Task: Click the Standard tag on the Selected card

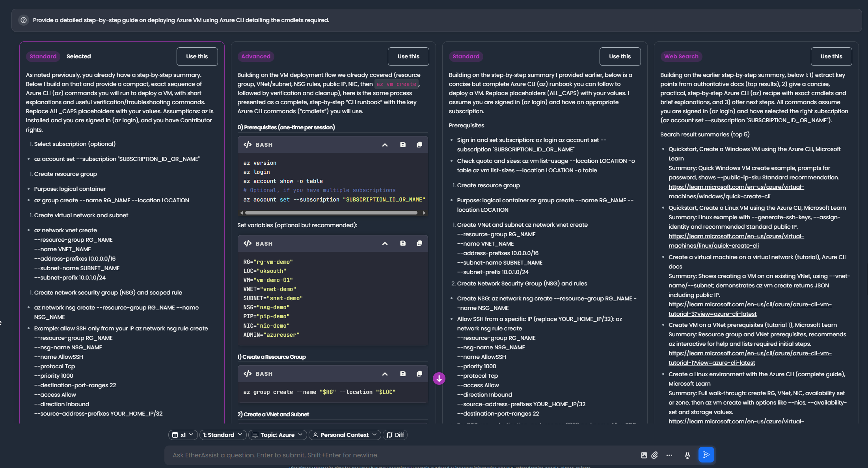Action: click(x=43, y=56)
